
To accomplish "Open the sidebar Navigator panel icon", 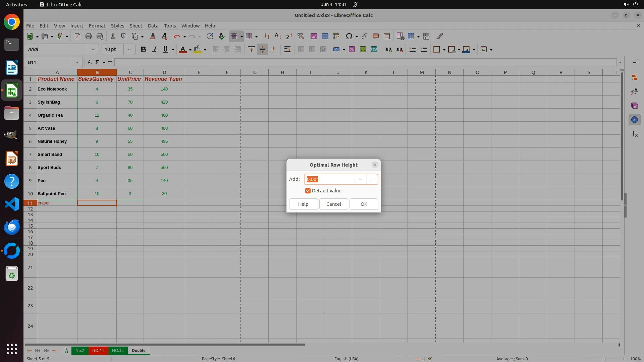I will (x=634, y=120).
